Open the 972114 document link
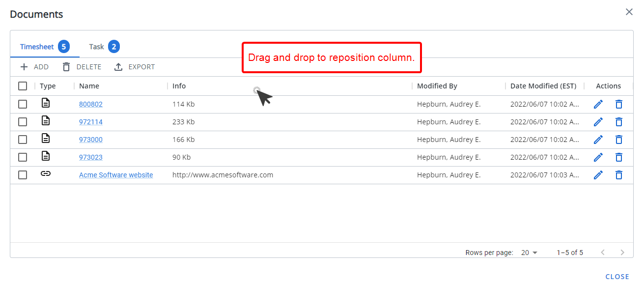The width and height of the screenshot is (644, 283). (91, 122)
